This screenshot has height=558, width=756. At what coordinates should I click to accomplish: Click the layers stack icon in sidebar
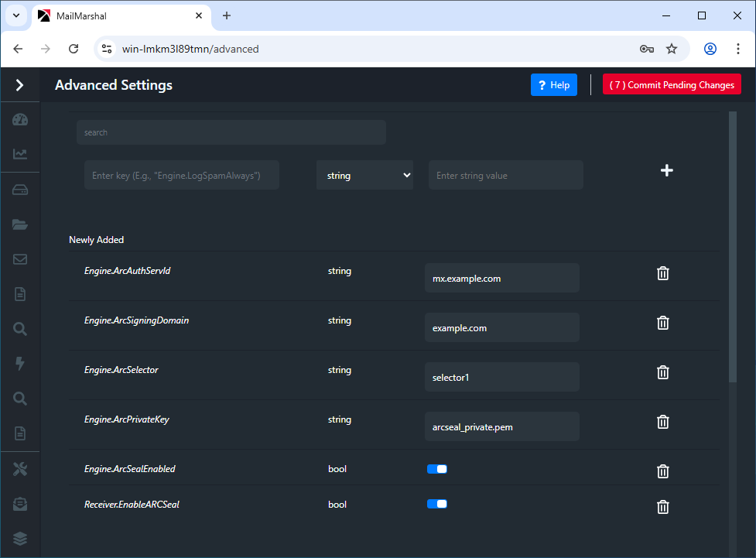pos(20,539)
